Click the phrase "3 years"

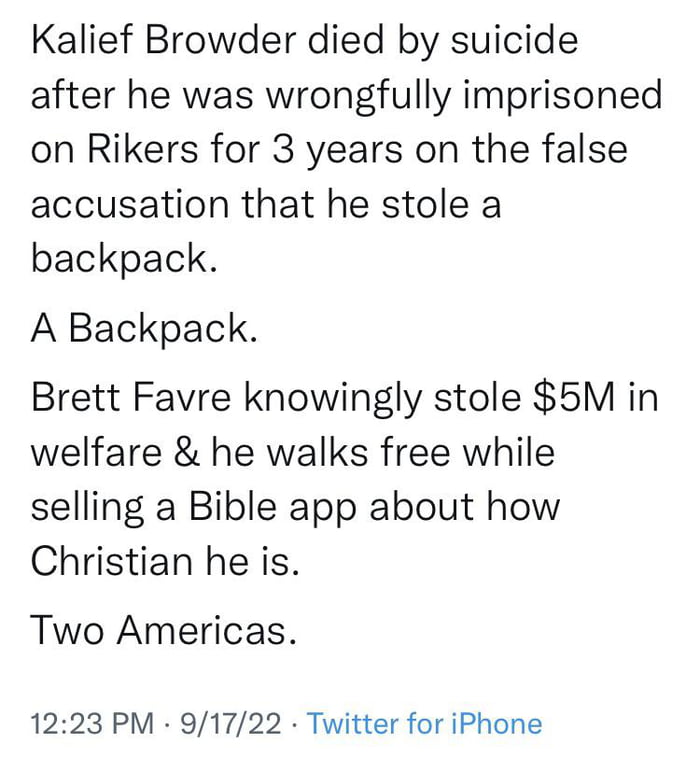[x=338, y=150]
